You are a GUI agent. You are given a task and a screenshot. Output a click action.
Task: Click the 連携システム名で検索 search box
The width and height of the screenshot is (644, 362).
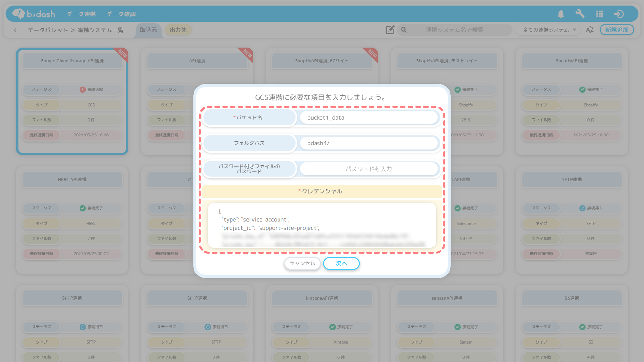(x=454, y=30)
